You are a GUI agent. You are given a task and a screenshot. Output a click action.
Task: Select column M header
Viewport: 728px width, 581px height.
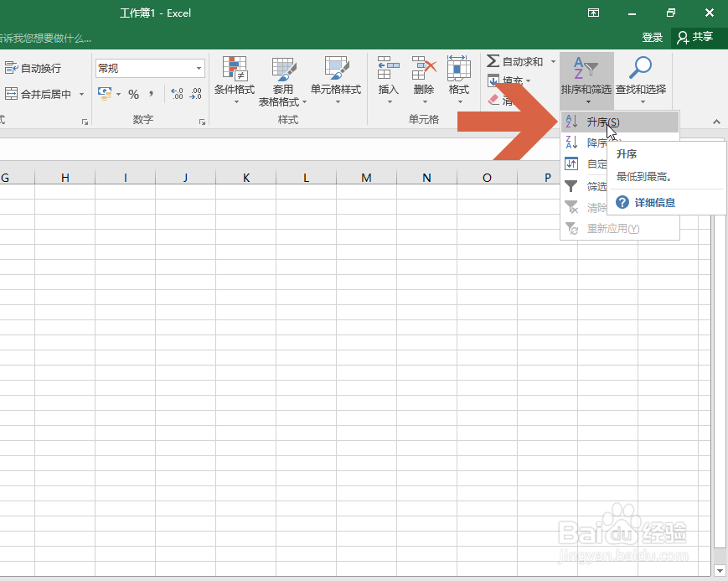[x=367, y=178]
